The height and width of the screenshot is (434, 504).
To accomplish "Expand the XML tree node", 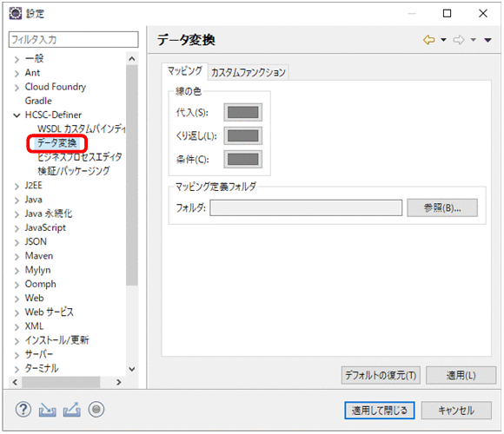I will point(17,326).
